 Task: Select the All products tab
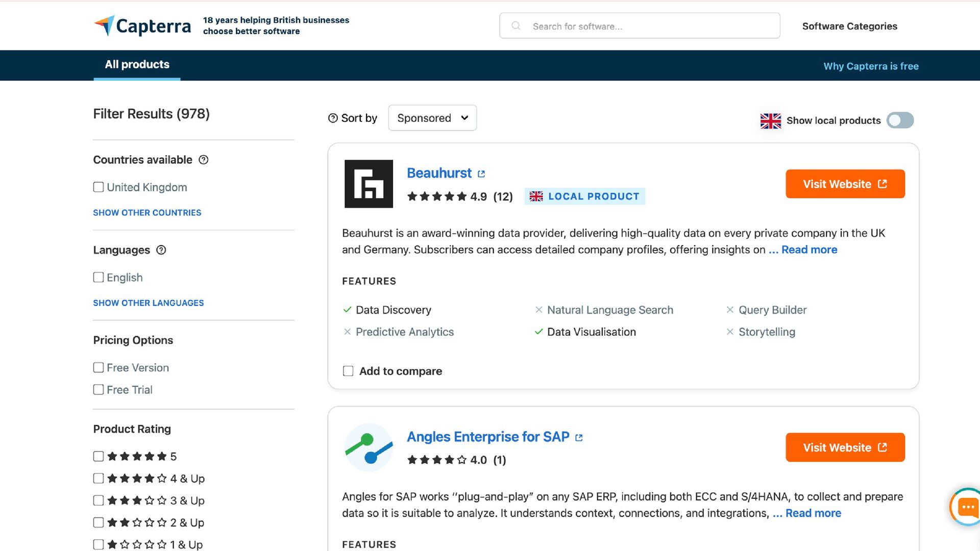pos(137,65)
